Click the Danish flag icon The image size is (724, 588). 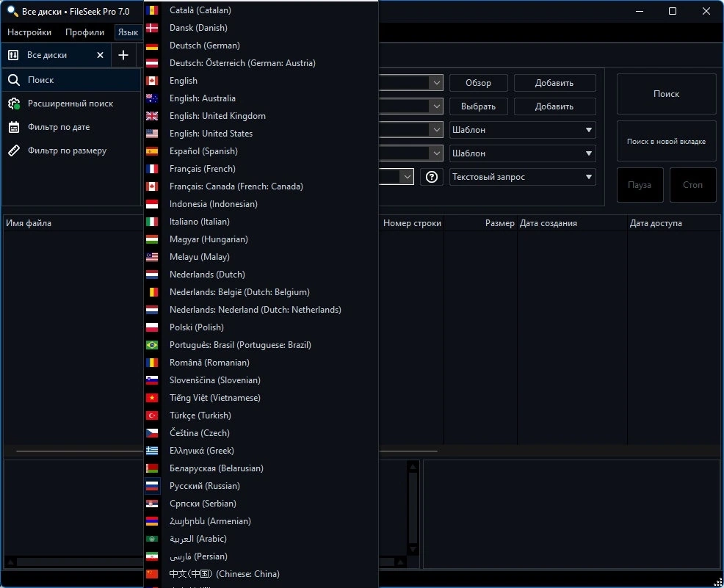(x=152, y=28)
